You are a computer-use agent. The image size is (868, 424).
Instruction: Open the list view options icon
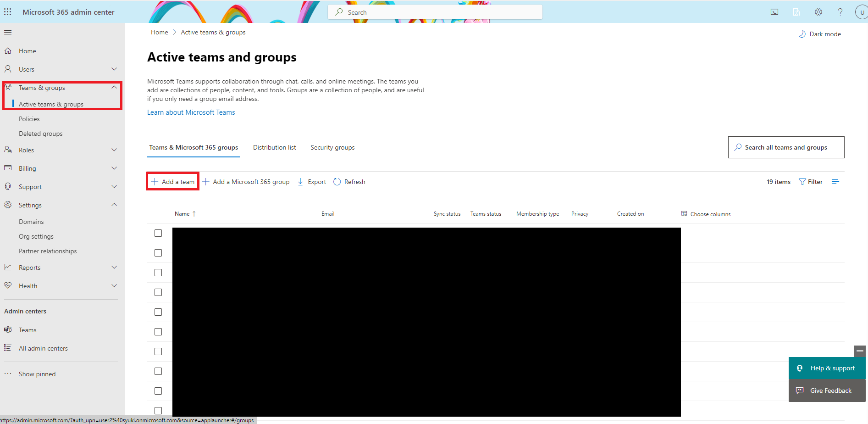835,182
